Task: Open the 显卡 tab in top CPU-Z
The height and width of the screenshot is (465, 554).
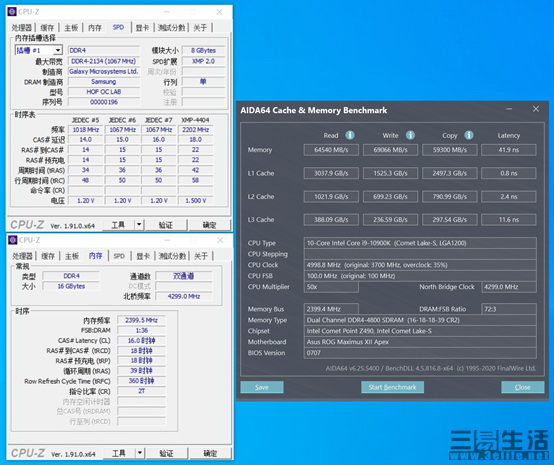Action: click(x=142, y=28)
